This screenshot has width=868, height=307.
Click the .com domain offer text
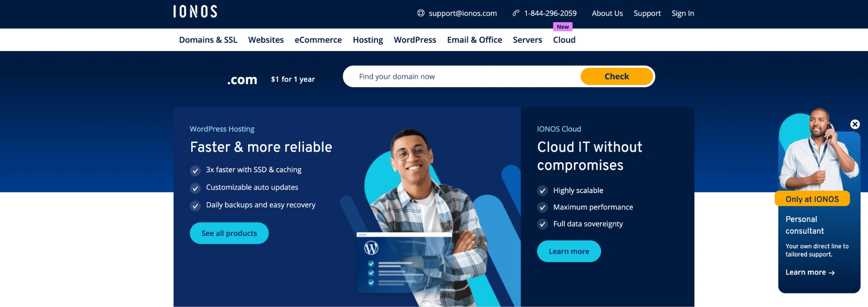coord(242,80)
